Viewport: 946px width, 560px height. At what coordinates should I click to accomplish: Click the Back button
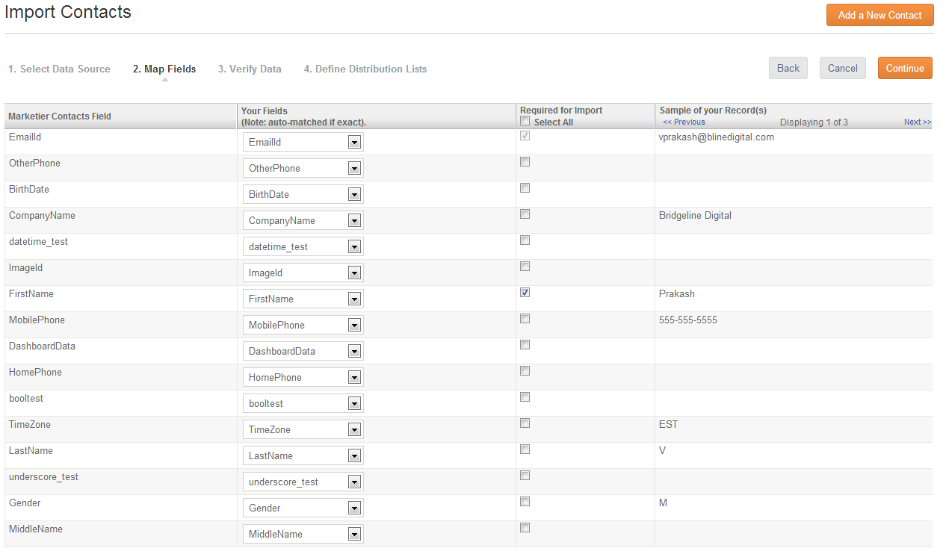click(788, 68)
